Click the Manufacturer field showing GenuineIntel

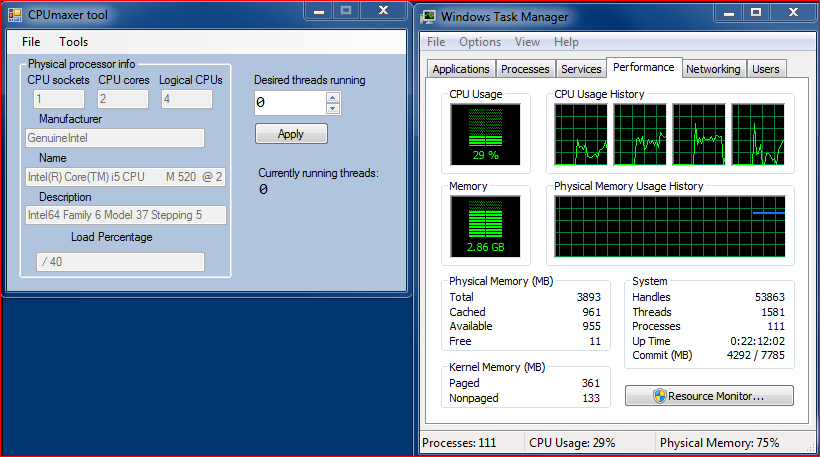(x=115, y=138)
